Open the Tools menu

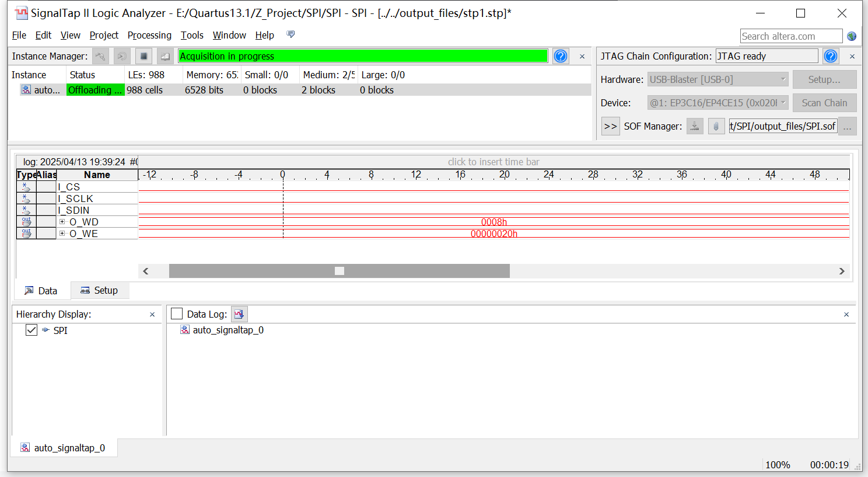coord(192,35)
